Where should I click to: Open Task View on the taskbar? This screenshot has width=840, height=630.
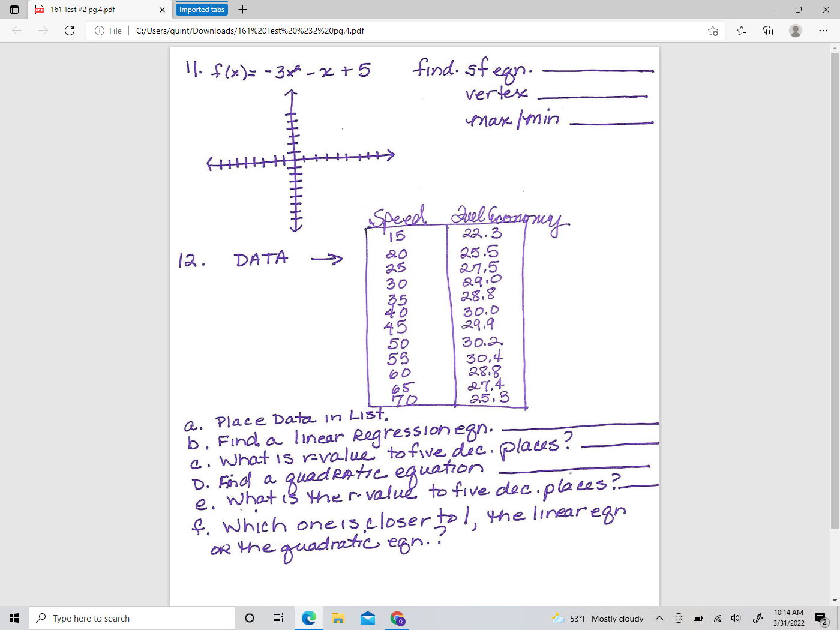[277, 618]
